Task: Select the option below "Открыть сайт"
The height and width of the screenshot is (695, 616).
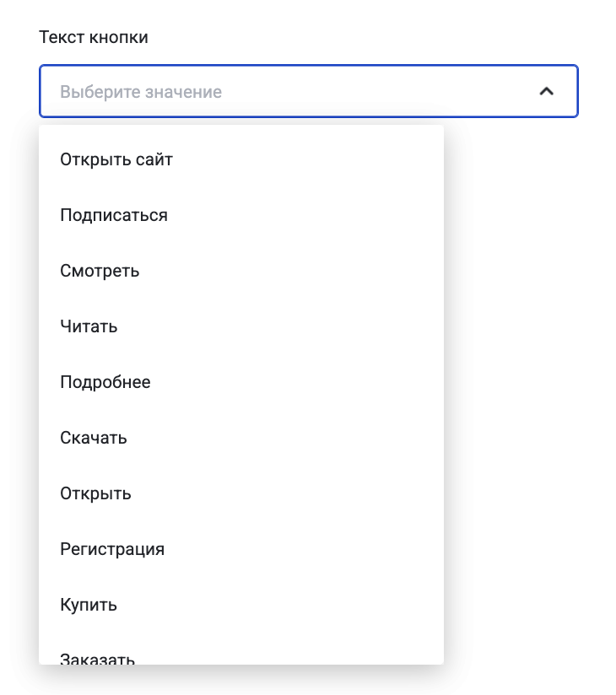Action: tap(114, 215)
